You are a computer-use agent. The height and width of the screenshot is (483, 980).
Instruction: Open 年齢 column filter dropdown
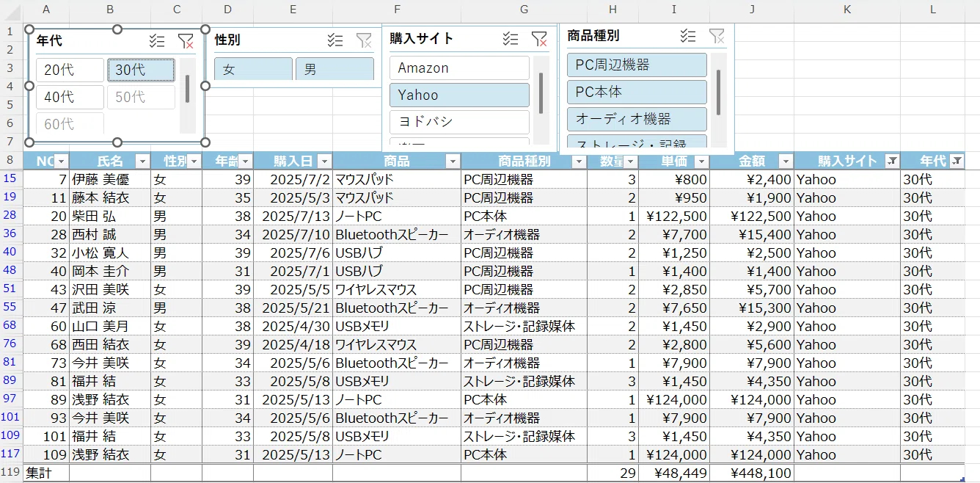click(x=245, y=161)
